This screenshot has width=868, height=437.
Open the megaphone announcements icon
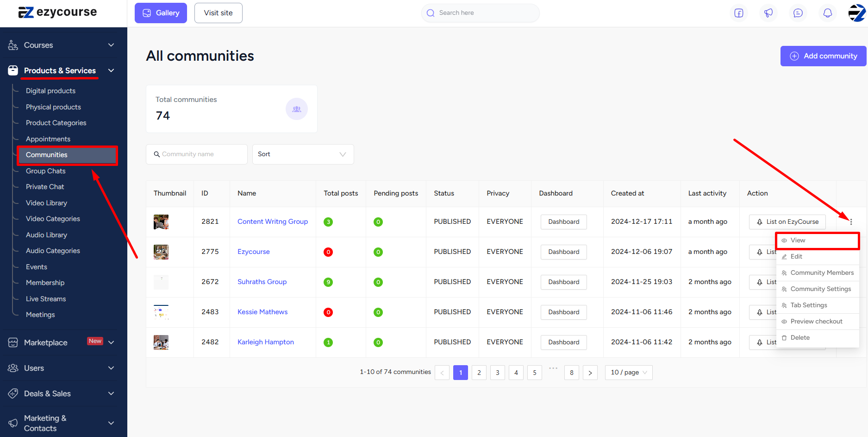pyautogui.click(x=768, y=13)
